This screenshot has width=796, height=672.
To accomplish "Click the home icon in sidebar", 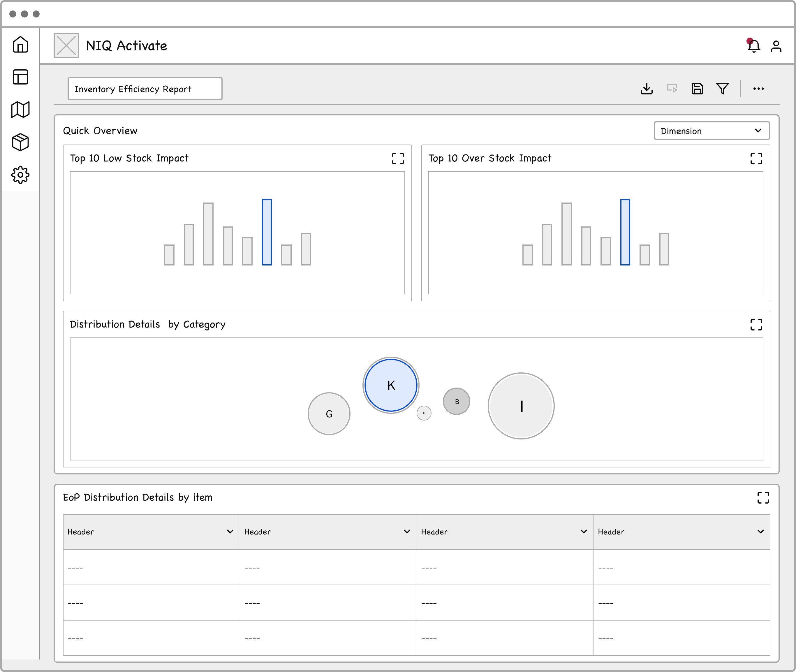I will click(20, 45).
